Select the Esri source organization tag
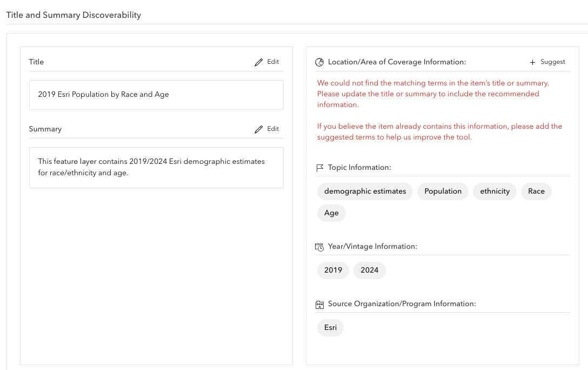588x370 pixels. pyautogui.click(x=330, y=327)
